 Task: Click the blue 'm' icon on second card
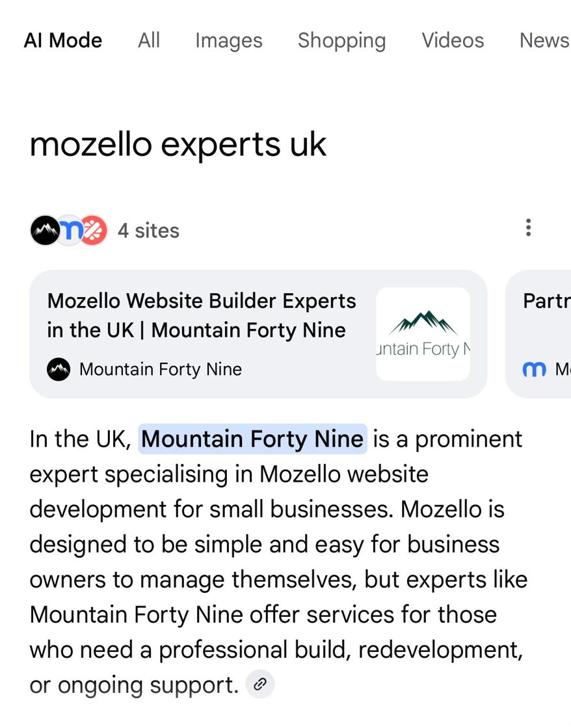pos(535,370)
